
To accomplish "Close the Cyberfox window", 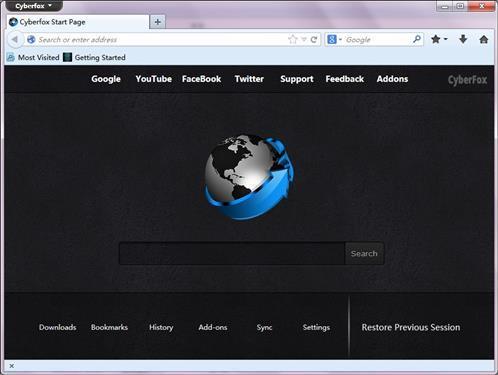I will pos(481,6).
